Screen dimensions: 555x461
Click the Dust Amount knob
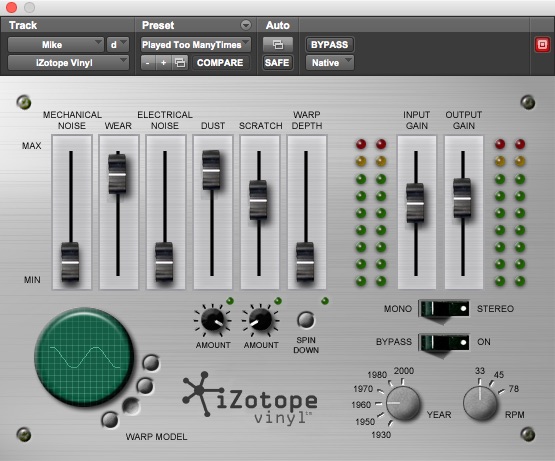(x=212, y=319)
